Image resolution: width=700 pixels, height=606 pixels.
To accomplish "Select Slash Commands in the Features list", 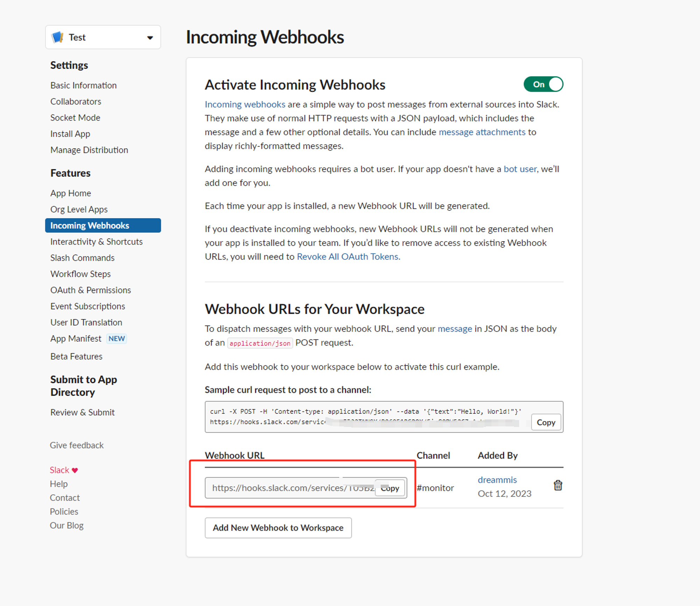I will 82,258.
